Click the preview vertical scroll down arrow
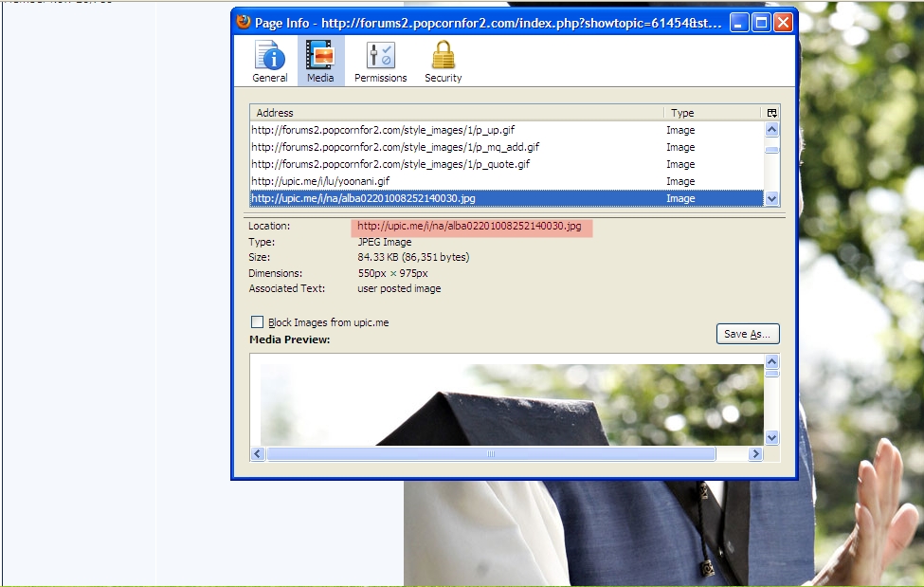 pyautogui.click(x=772, y=438)
